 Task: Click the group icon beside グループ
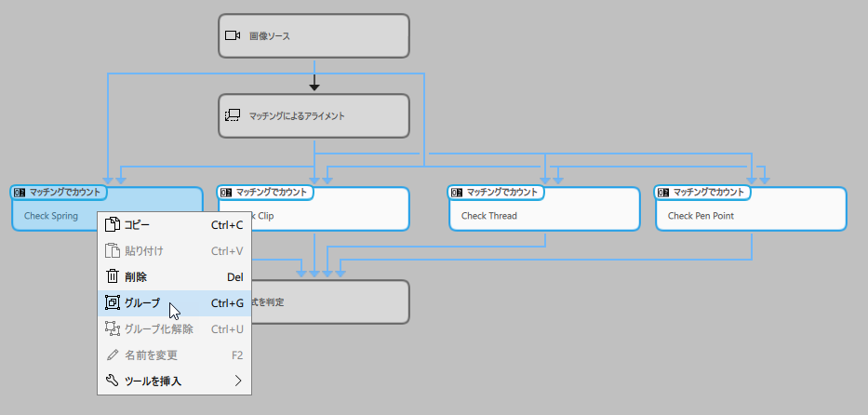click(112, 302)
